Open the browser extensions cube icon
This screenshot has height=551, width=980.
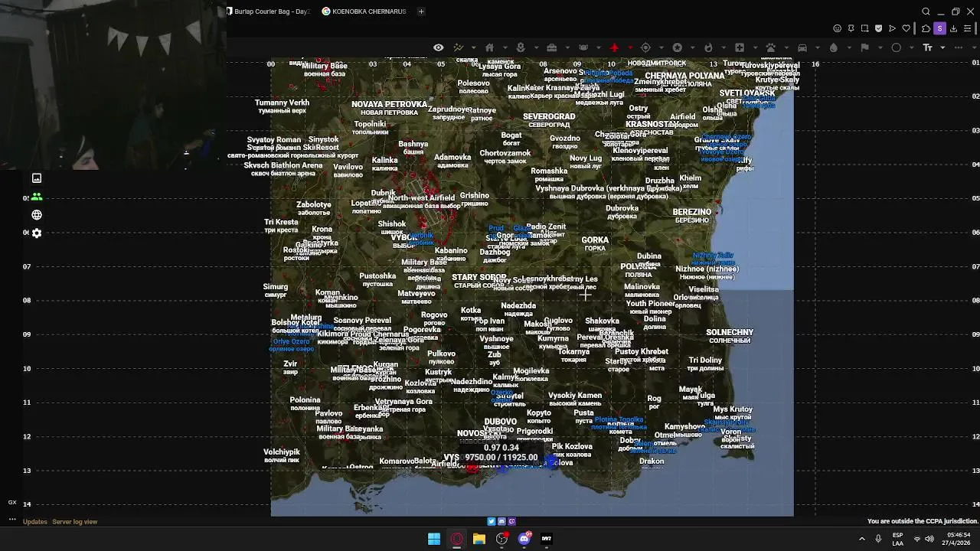coord(926,28)
